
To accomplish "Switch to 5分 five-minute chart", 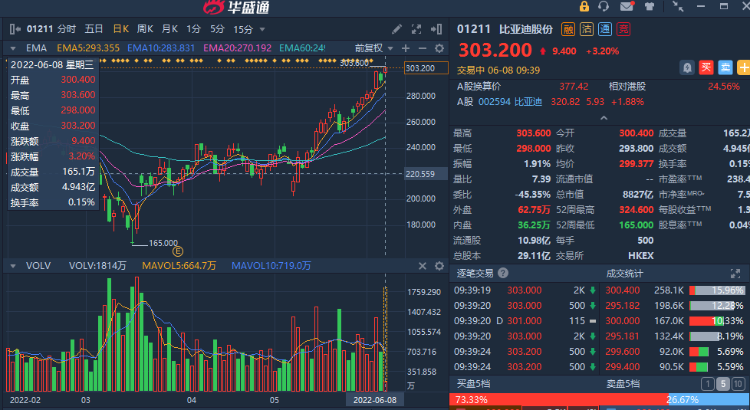I will coord(217,29).
